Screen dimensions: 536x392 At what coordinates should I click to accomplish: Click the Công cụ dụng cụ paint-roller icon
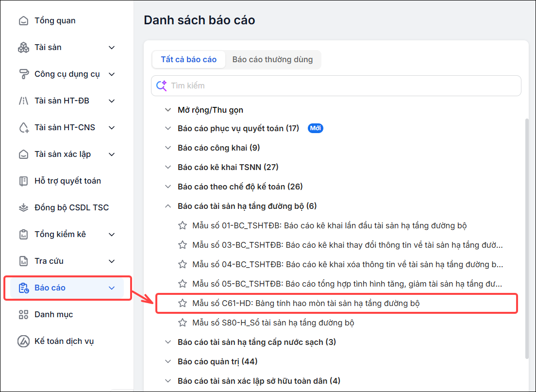23,74
